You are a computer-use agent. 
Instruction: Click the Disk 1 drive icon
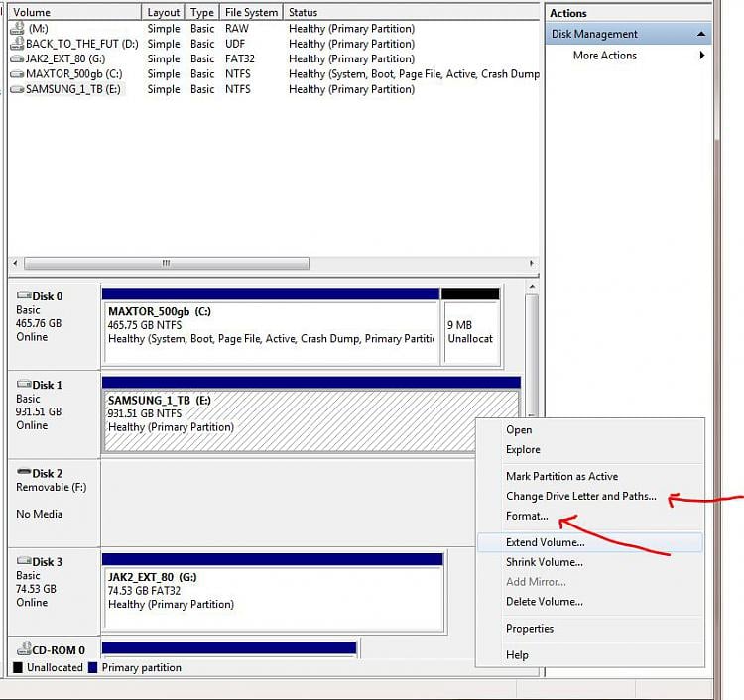23,384
